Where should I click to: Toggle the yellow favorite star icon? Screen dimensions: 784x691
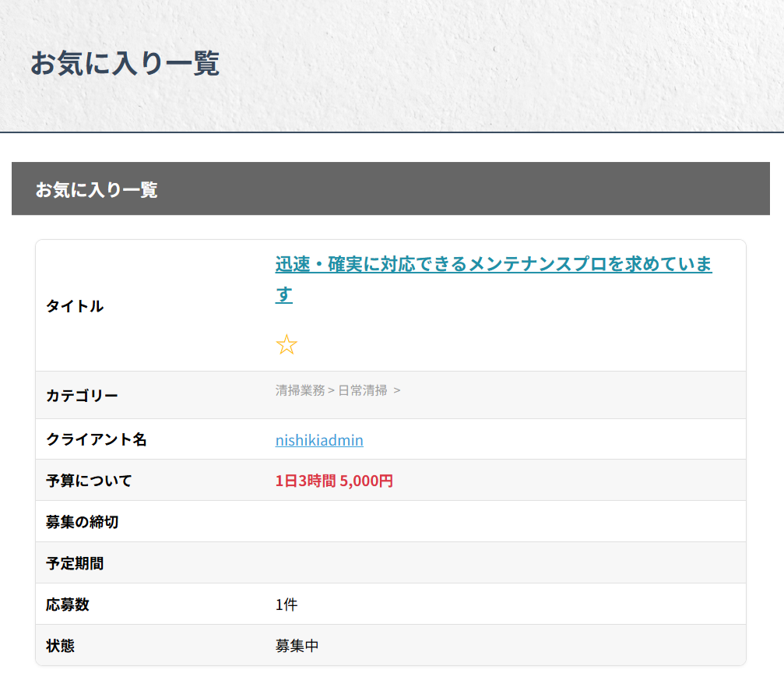point(287,345)
